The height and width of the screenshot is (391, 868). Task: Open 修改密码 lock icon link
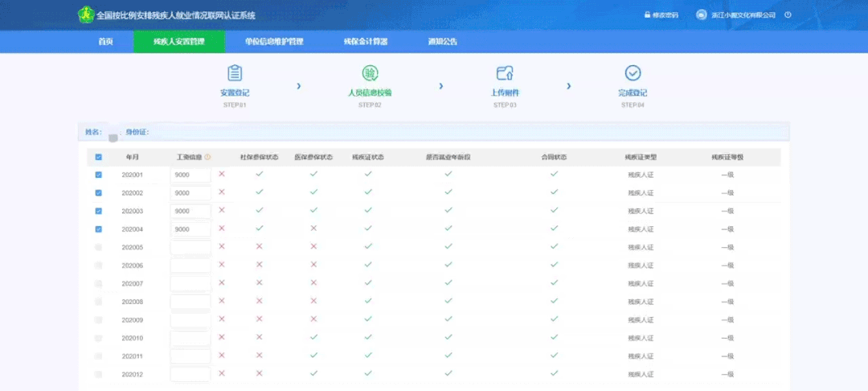[x=647, y=15]
